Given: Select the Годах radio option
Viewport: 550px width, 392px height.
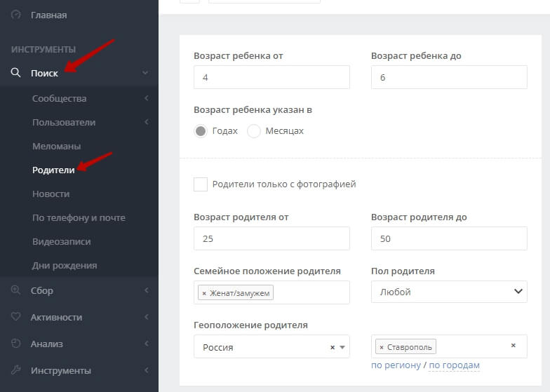Looking at the screenshot, I should 201,131.
